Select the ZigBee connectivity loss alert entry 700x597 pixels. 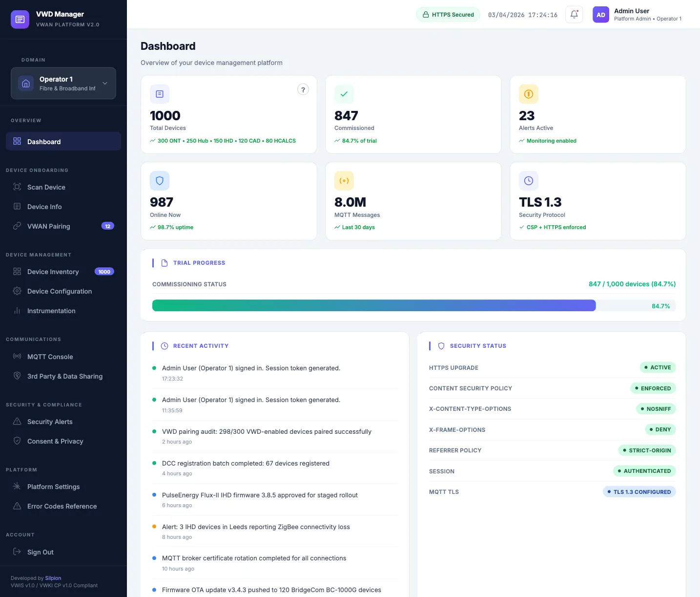coord(256,527)
